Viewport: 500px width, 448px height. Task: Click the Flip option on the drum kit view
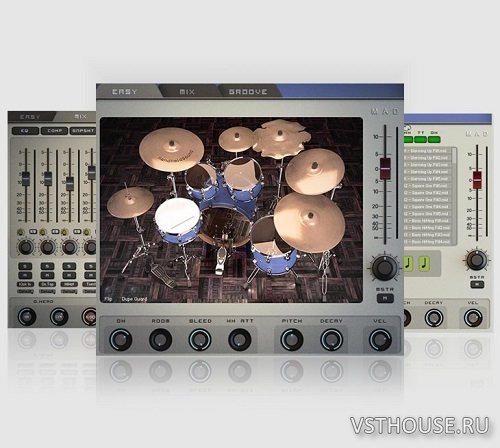108,299
